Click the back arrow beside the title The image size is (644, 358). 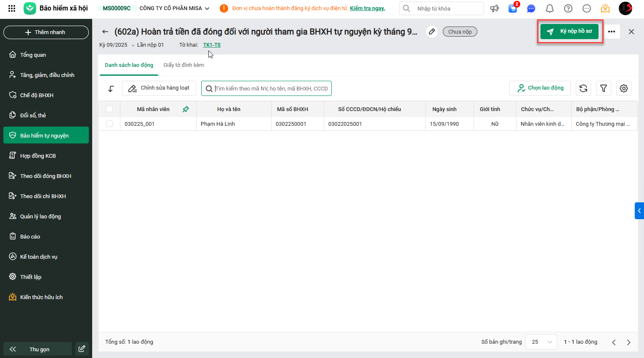[105, 32]
